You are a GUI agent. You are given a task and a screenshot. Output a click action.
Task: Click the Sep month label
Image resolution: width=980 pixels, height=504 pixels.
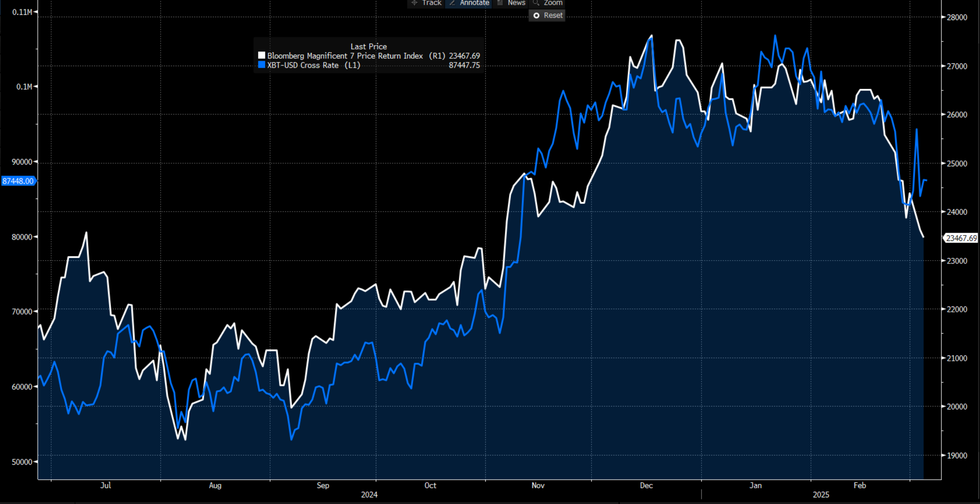pyautogui.click(x=323, y=485)
